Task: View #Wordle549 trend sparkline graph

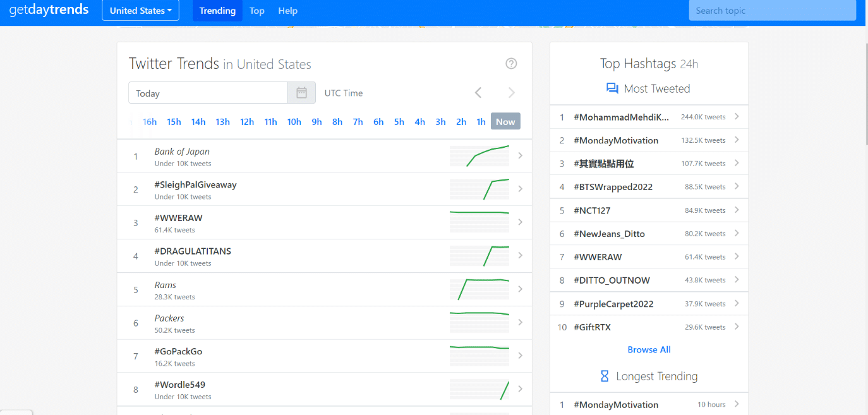Action: tap(479, 390)
